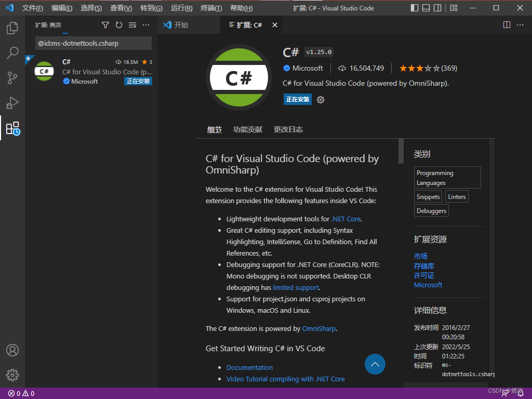Open Microsoft link under 扩展资源
Screen dimensions: 532x399
pos(428,285)
